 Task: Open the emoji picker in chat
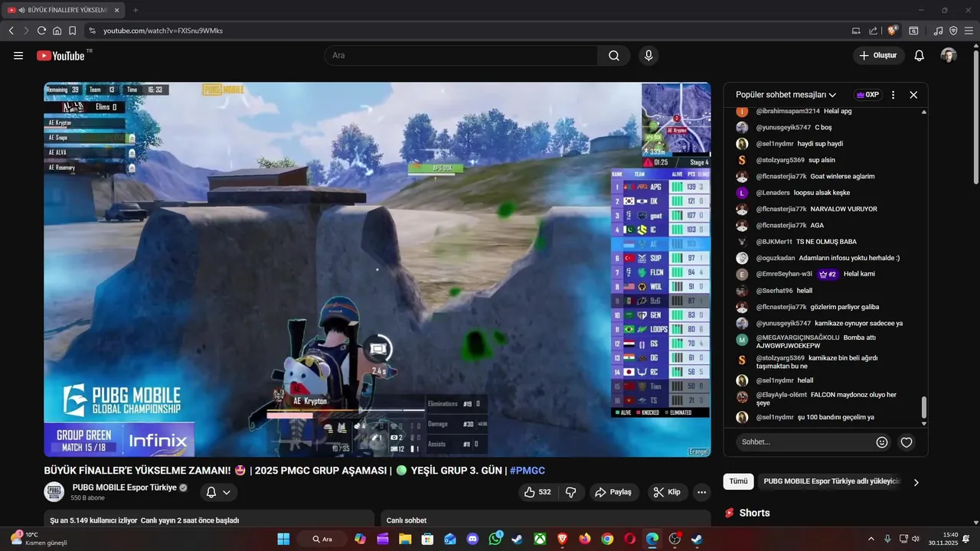882,442
